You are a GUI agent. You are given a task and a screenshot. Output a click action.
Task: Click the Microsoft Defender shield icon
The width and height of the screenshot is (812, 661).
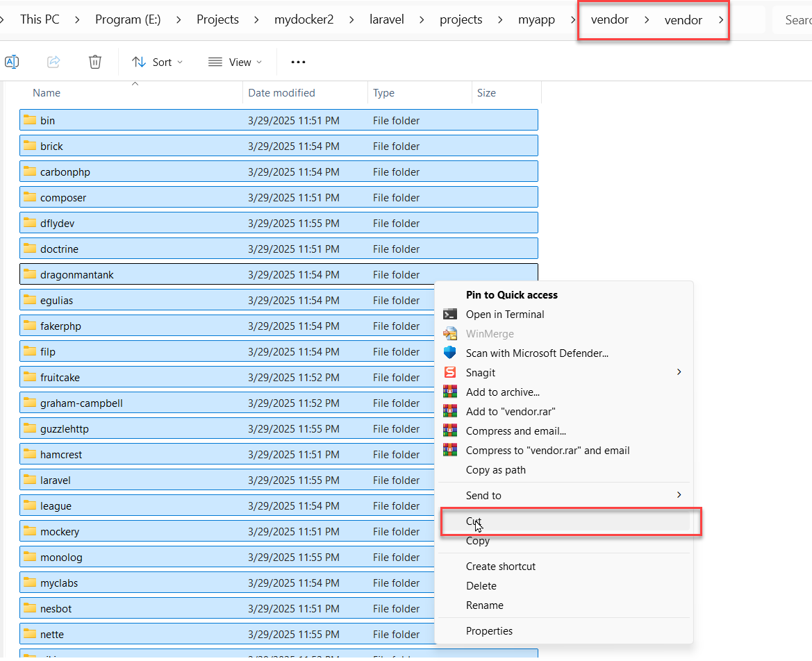coord(450,353)
